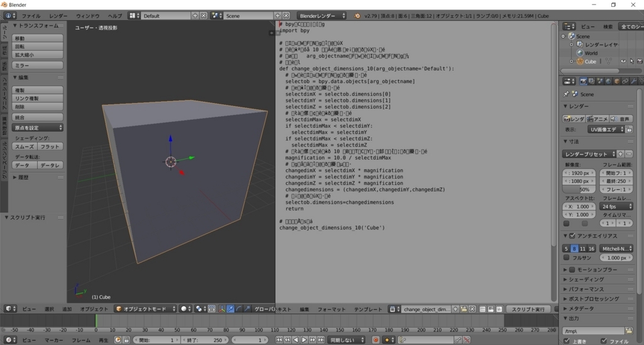Play animation forward in timeline
The width and height of the screenshot is (644, 345).
304,340
